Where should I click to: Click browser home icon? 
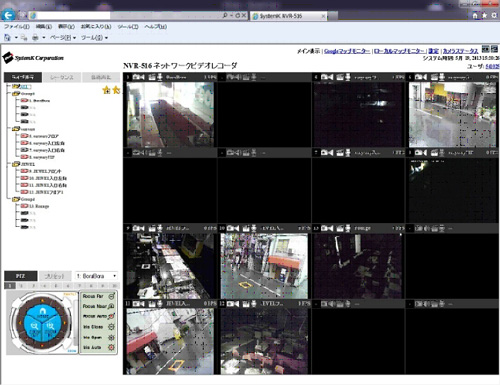click(475, 15)
